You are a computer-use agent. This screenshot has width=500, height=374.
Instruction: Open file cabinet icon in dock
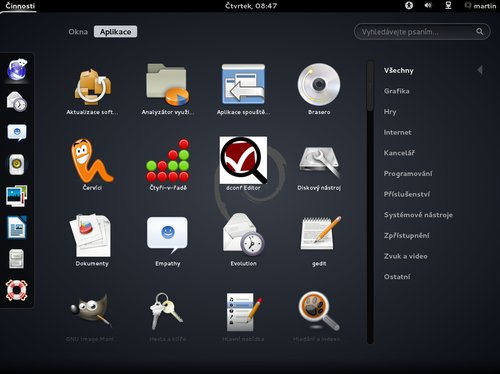coord(16,259)
